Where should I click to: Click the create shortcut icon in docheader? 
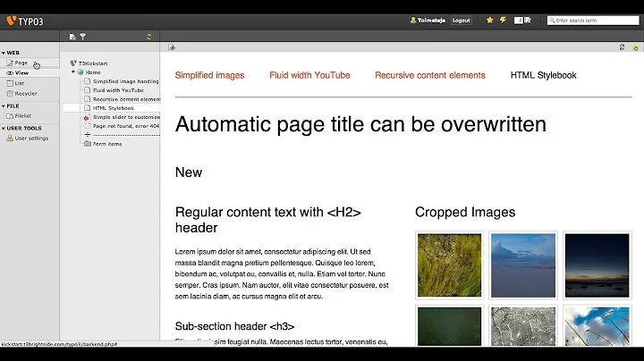tap(635, 47)
